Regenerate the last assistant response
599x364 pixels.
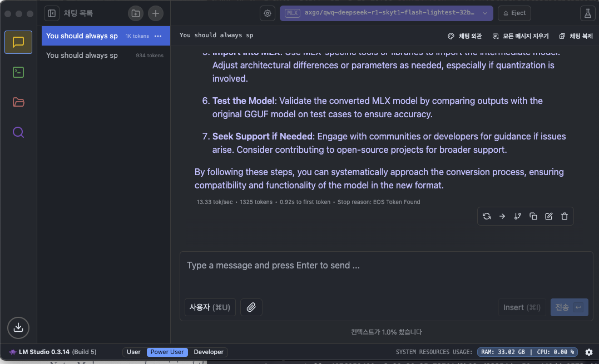tap(486, 216)
